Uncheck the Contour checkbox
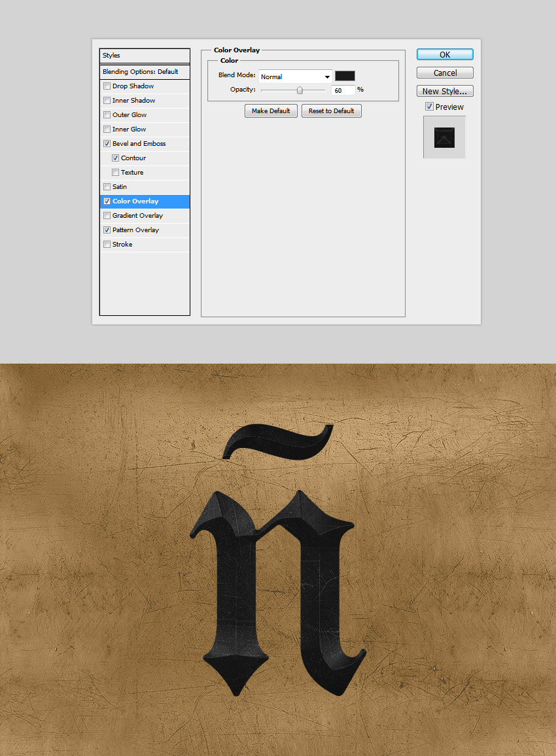The image size is (556, 756). 115,158
